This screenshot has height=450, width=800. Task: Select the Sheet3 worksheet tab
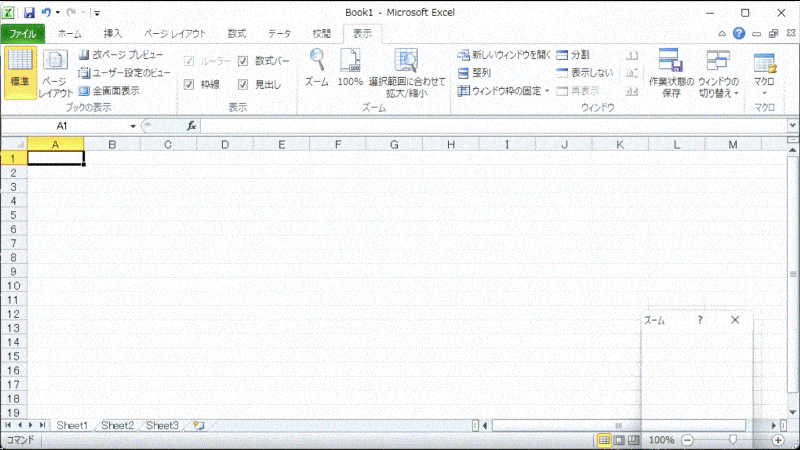click(162, 425)
